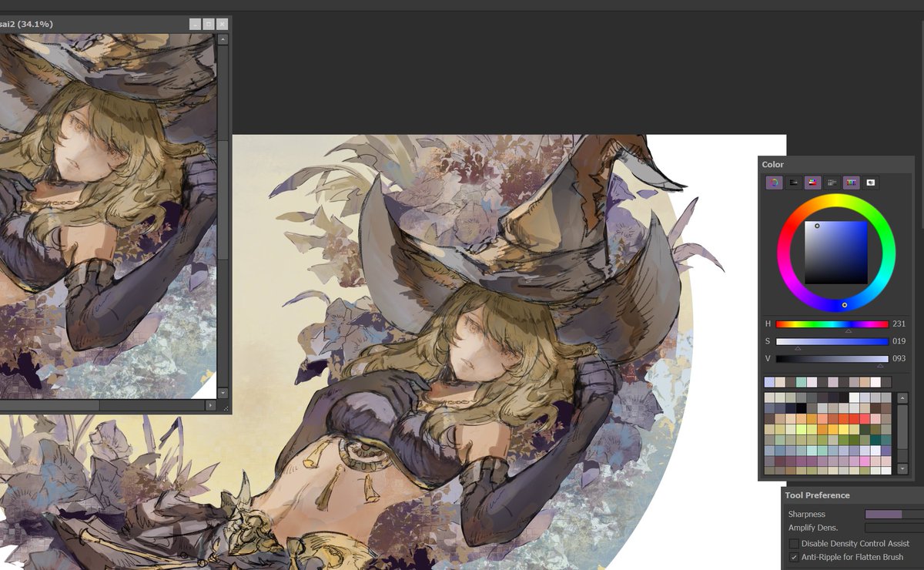The width and height of the screenshot is (924, 570).
Task: Click the hue ring on the color wheel
Action: [x=836, y=200]
